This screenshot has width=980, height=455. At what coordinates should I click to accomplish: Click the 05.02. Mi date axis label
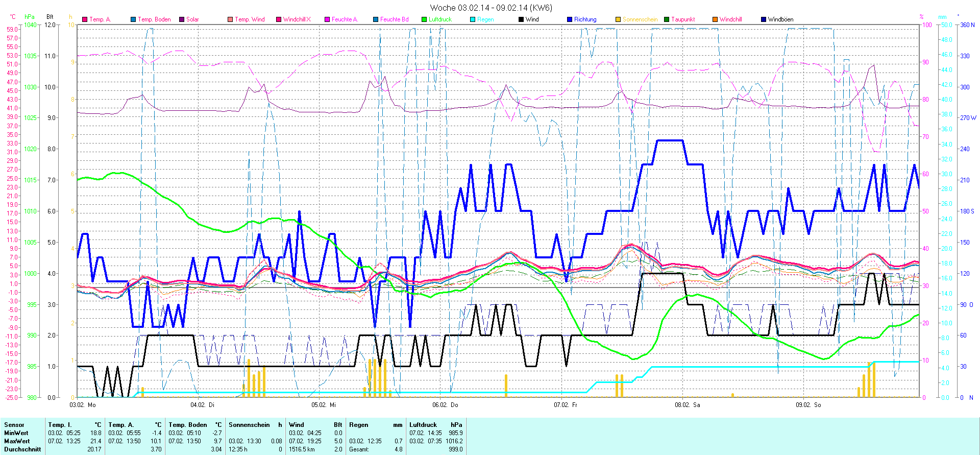pos(324,405)
